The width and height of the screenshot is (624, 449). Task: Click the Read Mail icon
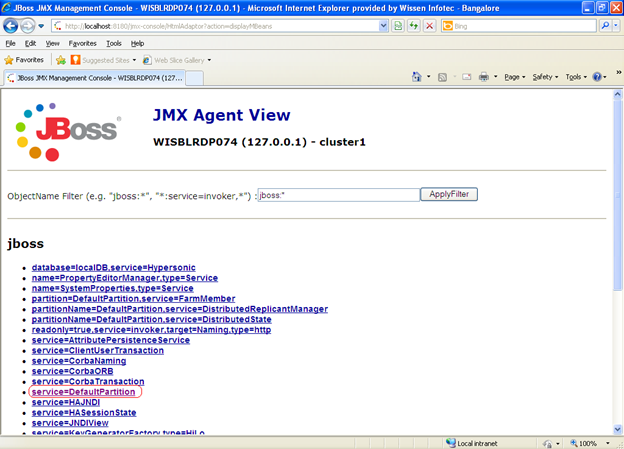click(x=467, y=77)
